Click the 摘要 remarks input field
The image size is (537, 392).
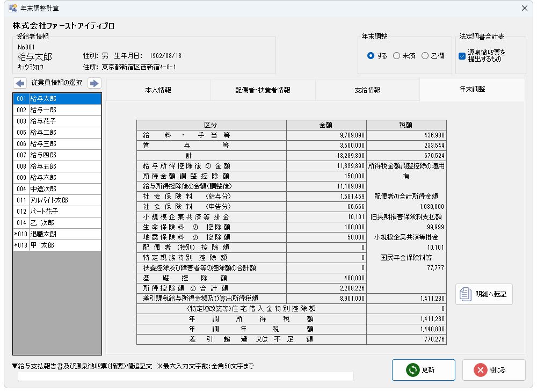(x=185, y=376)
